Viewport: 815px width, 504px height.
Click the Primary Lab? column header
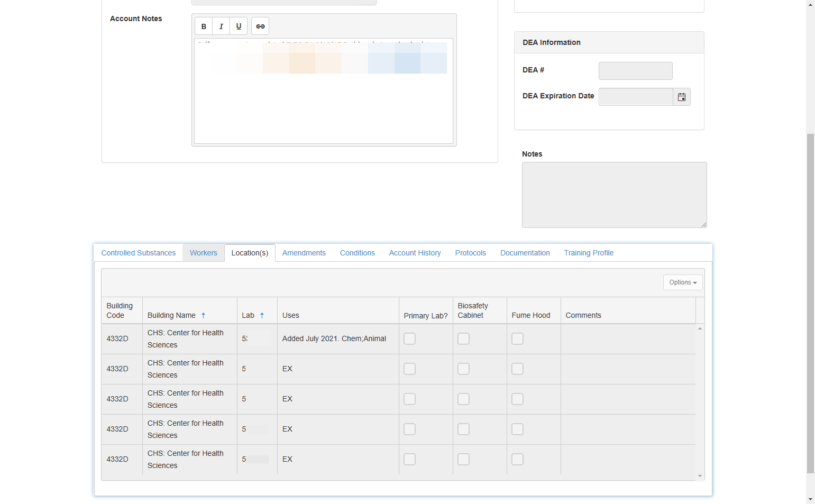coord(426,310)
